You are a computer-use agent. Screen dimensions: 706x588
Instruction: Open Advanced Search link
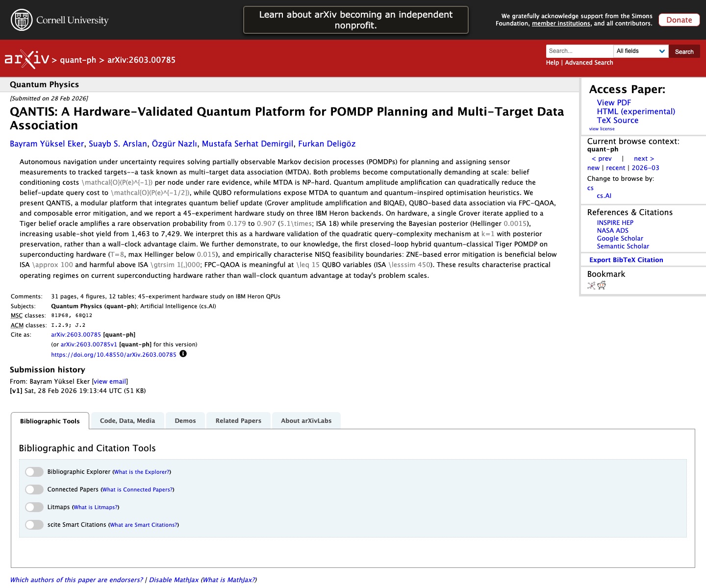tap(589, 62)
